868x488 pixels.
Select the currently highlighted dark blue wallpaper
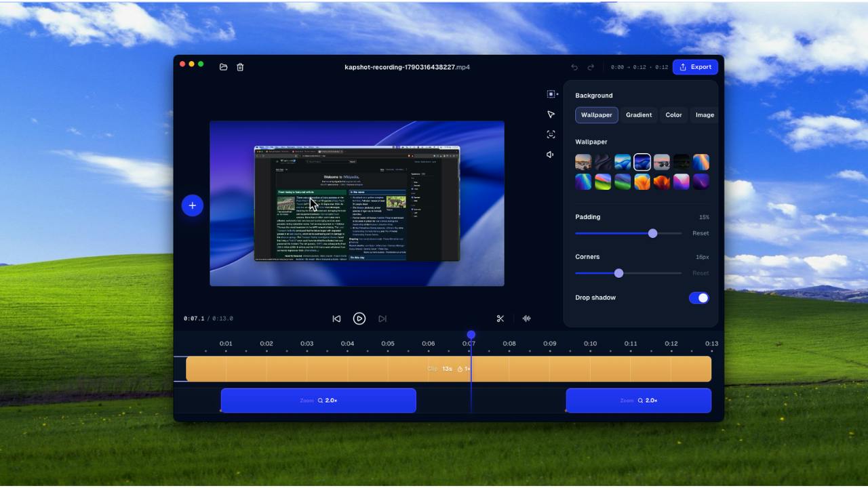click(642, 162)
